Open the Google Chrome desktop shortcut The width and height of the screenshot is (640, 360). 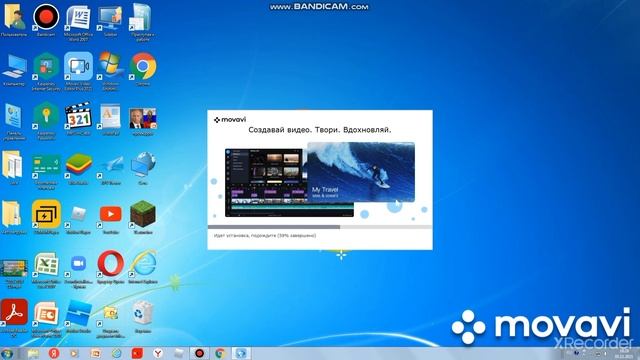click(142, 66)
